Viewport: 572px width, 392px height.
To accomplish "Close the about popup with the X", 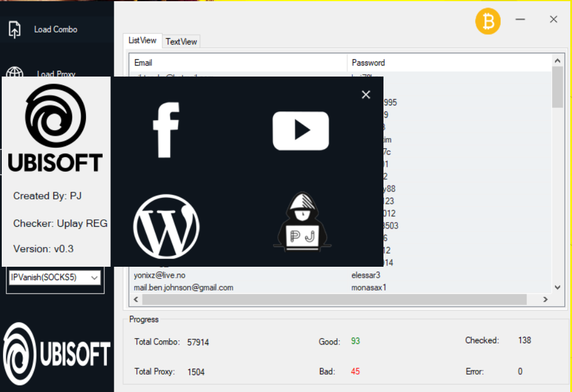I will (x=366, y=95).
